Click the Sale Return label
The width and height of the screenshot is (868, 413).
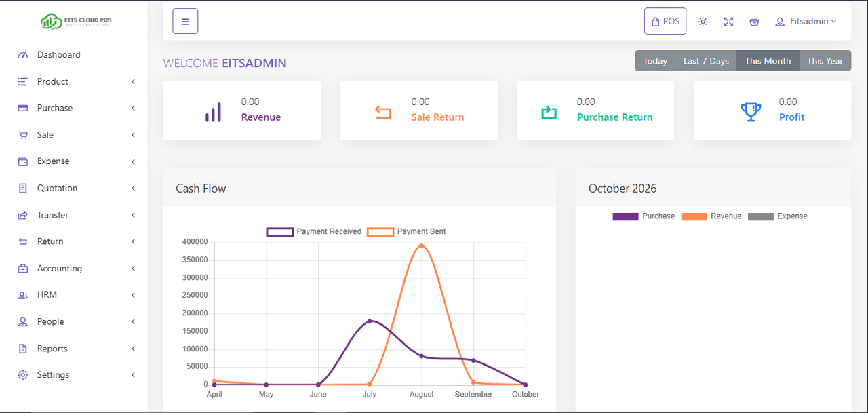pos(437,117)
